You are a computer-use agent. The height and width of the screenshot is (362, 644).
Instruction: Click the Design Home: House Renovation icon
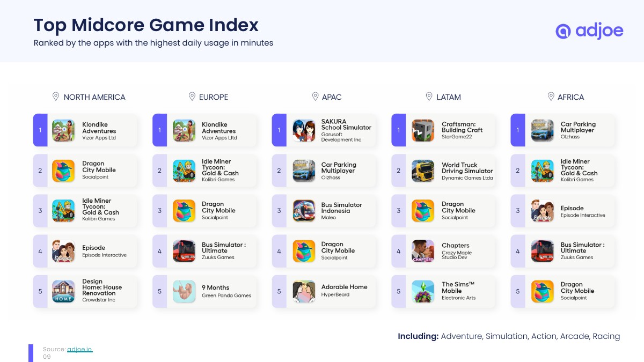pyautogui.click(x=63, y=291)
